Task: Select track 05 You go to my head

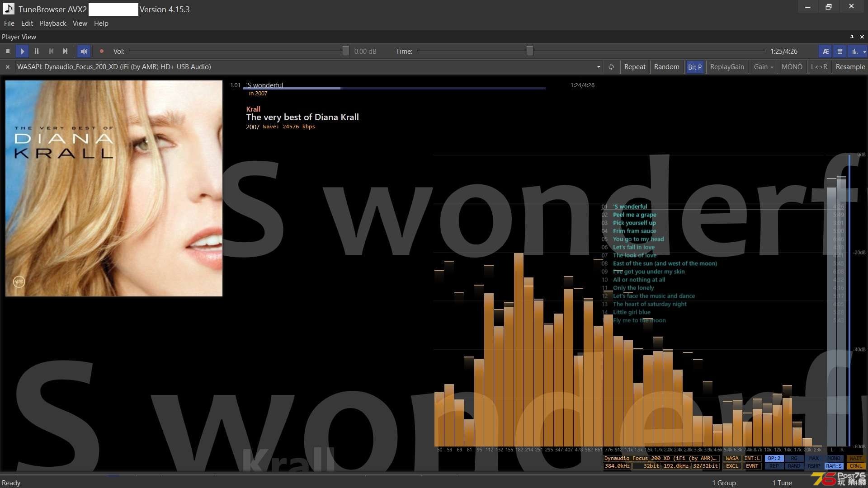Action: pos(638,239)
